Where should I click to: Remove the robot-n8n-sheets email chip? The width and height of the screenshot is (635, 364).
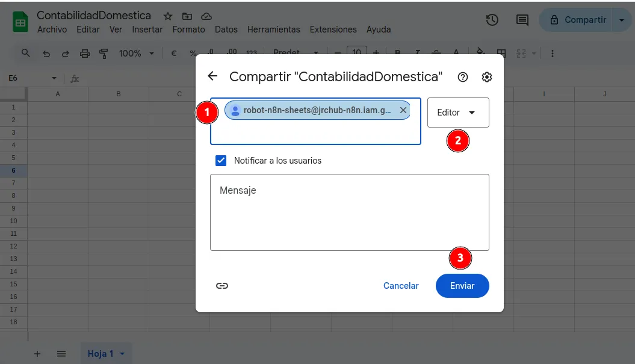(x=403, y=110)
